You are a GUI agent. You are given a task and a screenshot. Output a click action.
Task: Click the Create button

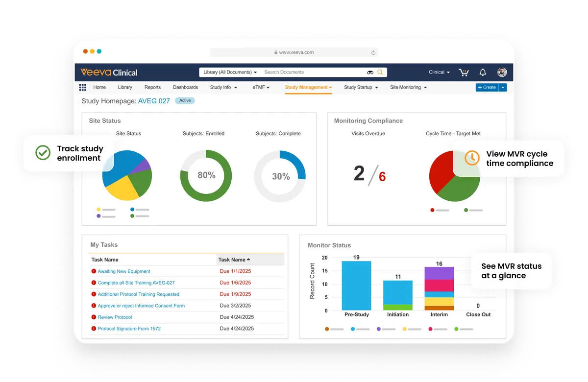pyautogui.click(x=487, y=87)
